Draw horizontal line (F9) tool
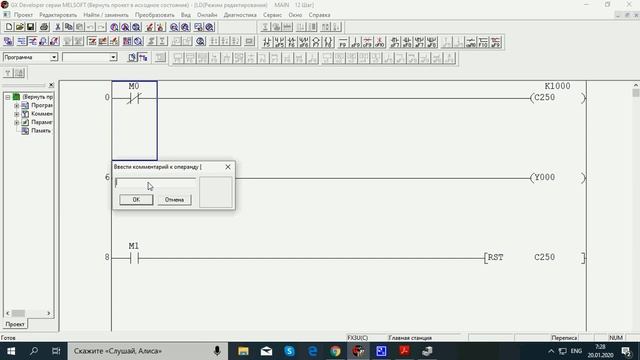This screenshot has width=640, height=360. pyautogui.click(x=343, y=42)
